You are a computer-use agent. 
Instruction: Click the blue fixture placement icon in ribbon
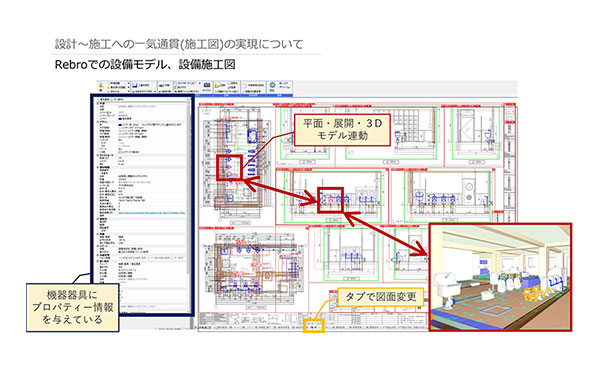click(x=135, y=86)
